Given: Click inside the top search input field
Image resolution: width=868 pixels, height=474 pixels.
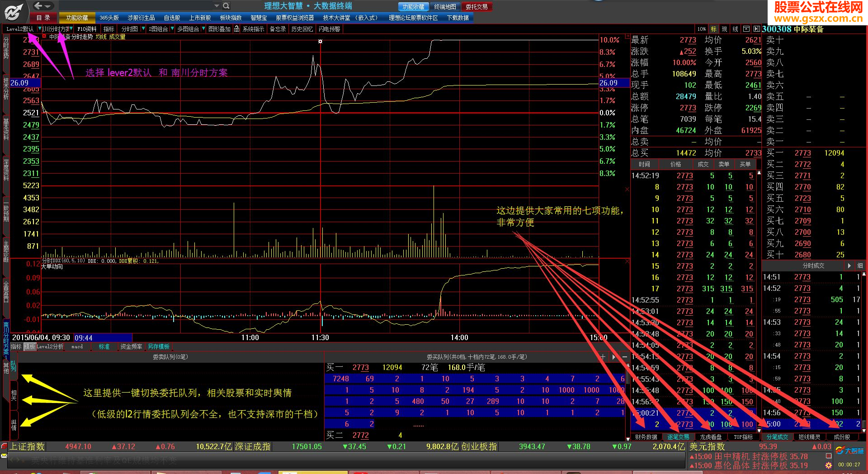Looking at the screenshot, I should tap(136, 6).
